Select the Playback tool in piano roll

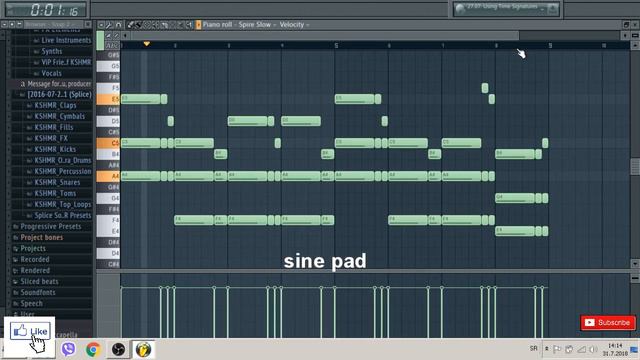(x=189, y=25)
